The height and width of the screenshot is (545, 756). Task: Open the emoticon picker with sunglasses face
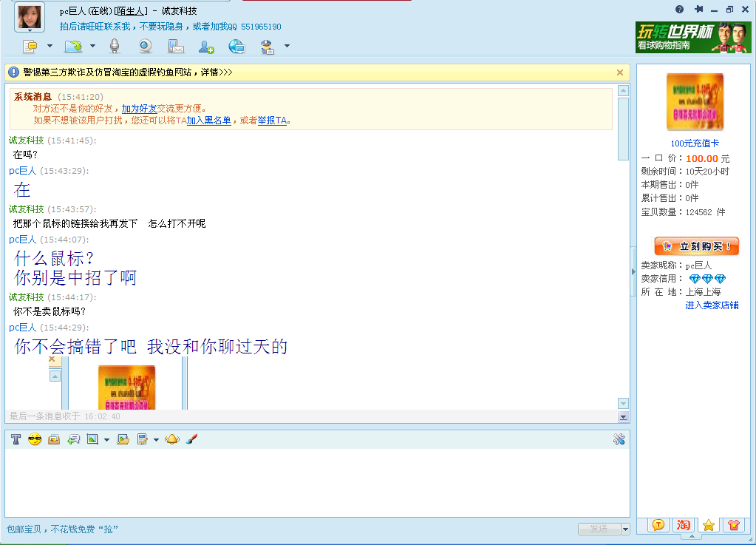34,439
